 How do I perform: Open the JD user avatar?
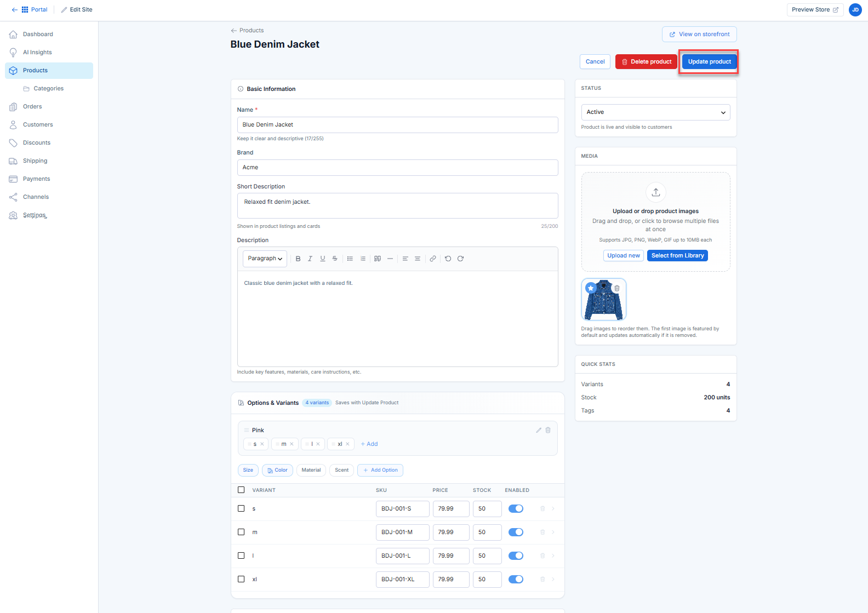(x=855, y=10)
